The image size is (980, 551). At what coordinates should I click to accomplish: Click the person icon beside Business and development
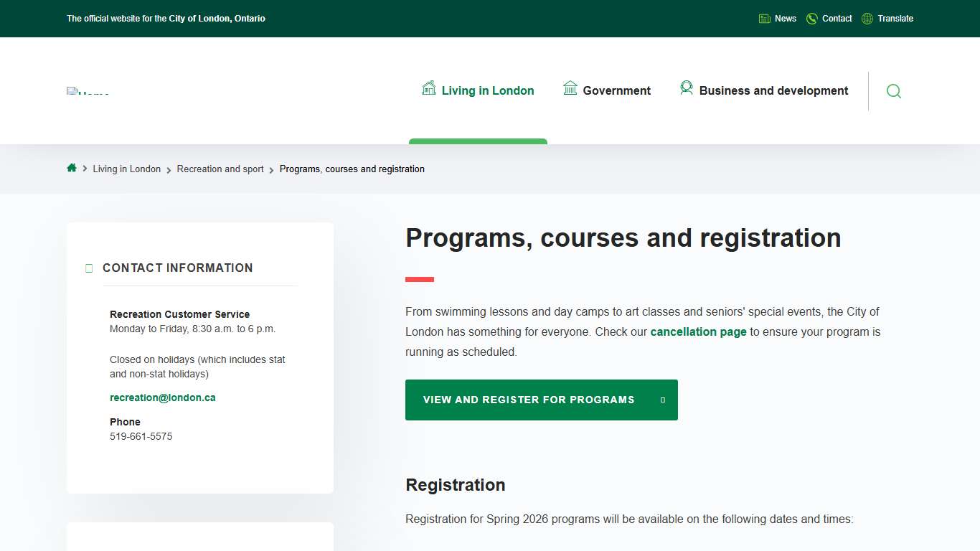click(x=687, y=88)
